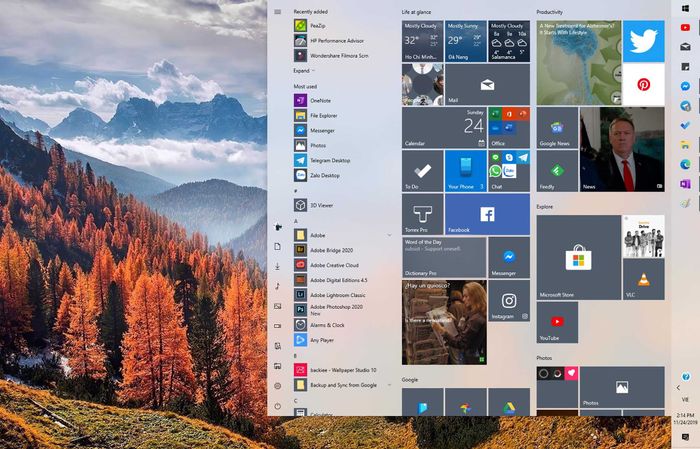Open Da Nang weather tile
The image size is (700, 449).
click(x=466, y=41)
